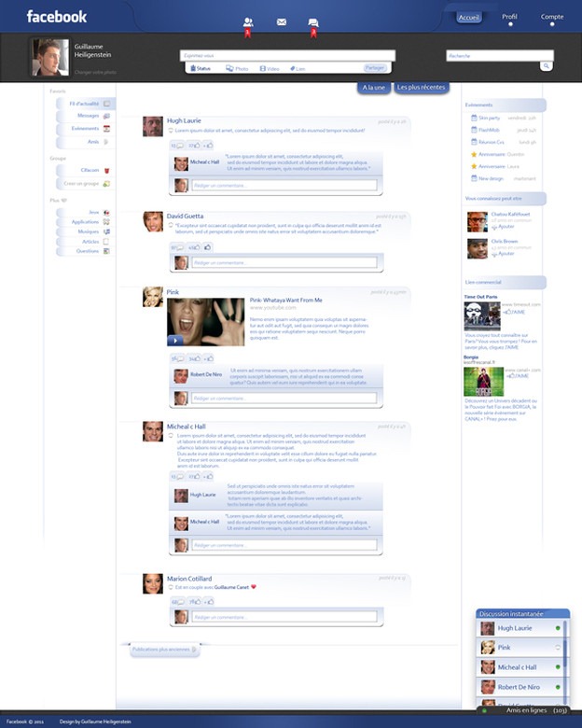Click the Evénements calendar icon in the sidebar
582x728 pixels.
[106, 129]
